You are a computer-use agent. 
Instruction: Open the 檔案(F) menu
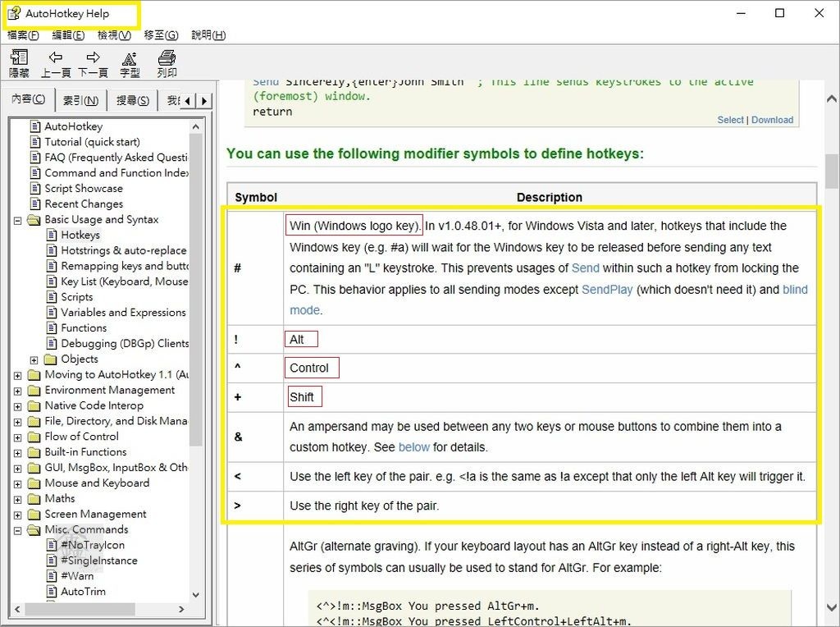click(x=23, y=35)
